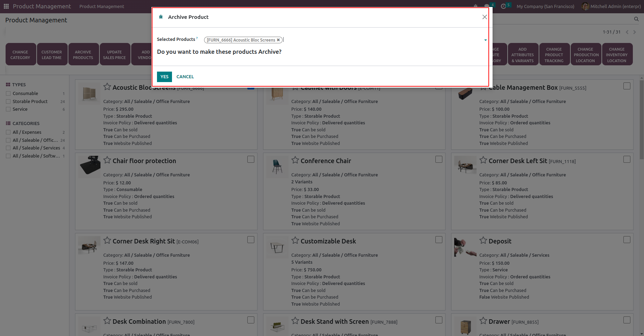Star the Corner Desk Left Sit product
Image resolution: width=644 pixels, height=336 pixels.
pos(483,160)
